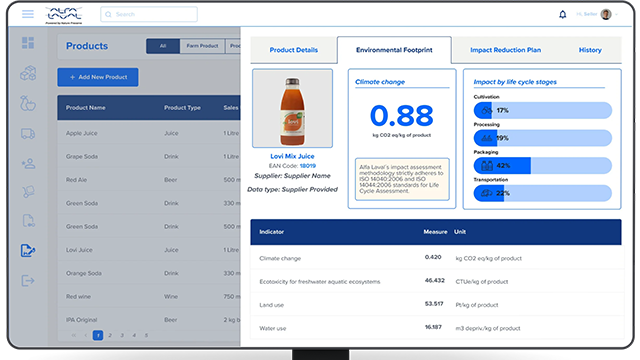640x360 pixels.
Task: Open the product boxes sidebar icon
Action: (x=28, y=73)
